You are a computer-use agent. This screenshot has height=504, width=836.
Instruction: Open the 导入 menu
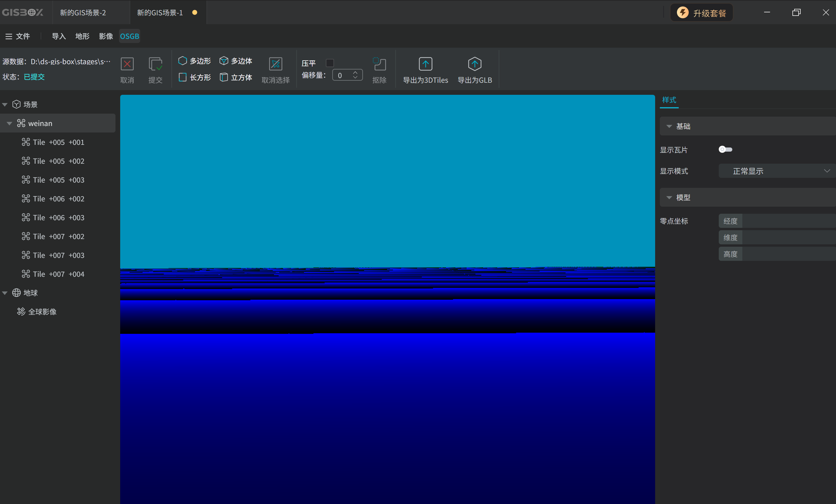(x=59, y=36)
